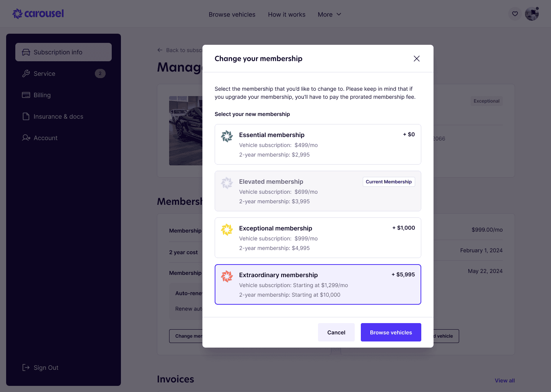The width and height of the screenshot is (551, 392).
Task: Select the Exceptional membership option
Action: pos(318,238)
